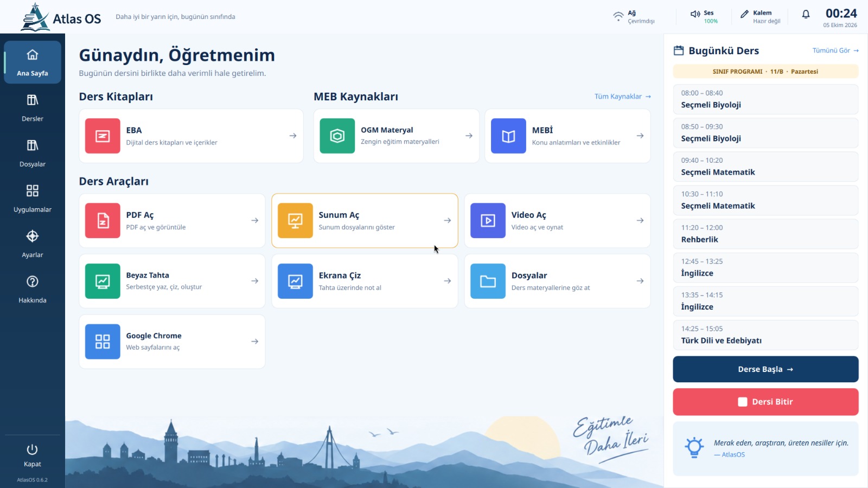Click the Ekrana Çiz blue screen icon
The image size is (868, 488).
point(295,281)
